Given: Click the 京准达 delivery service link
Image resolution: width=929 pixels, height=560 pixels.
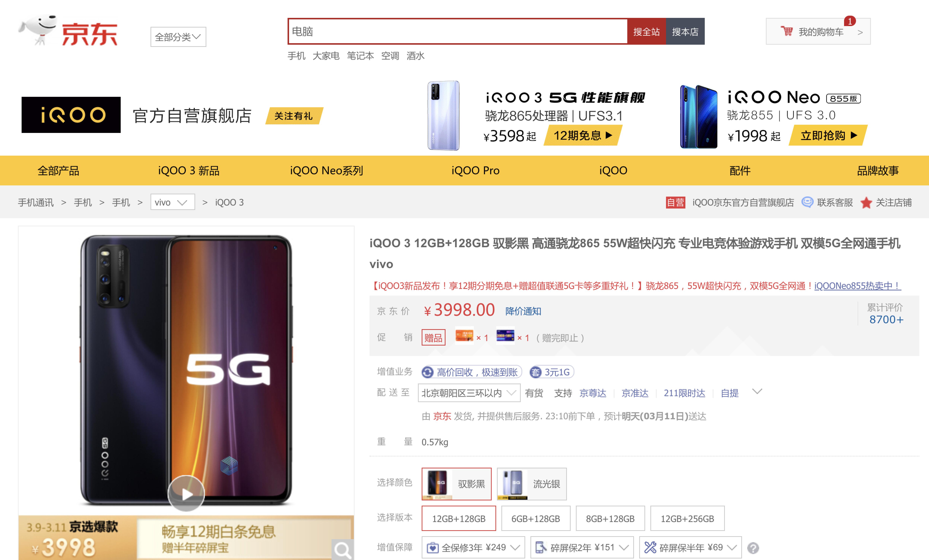Looking at the screenshot, I should pyautogui.click(x=635, y=393).
